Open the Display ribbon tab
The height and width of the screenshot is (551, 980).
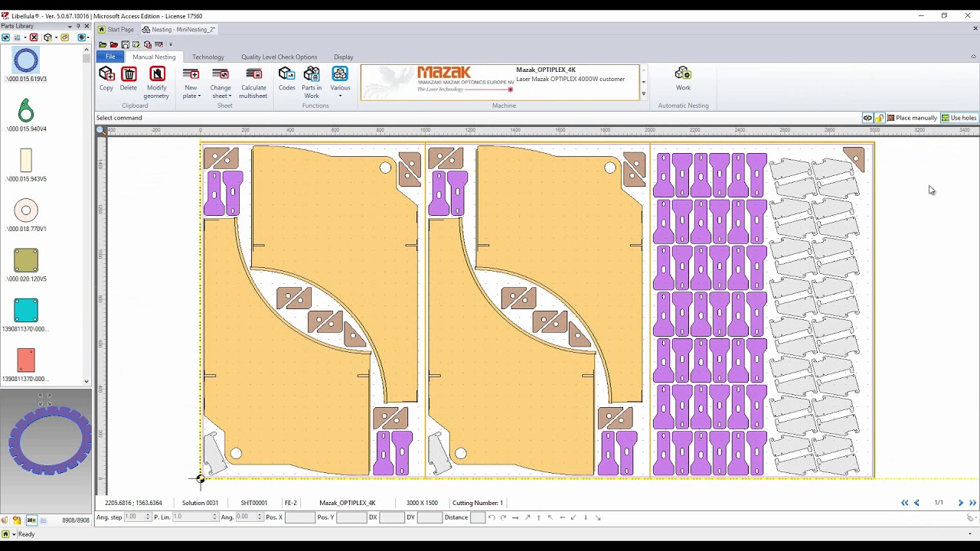click(344, 57)
